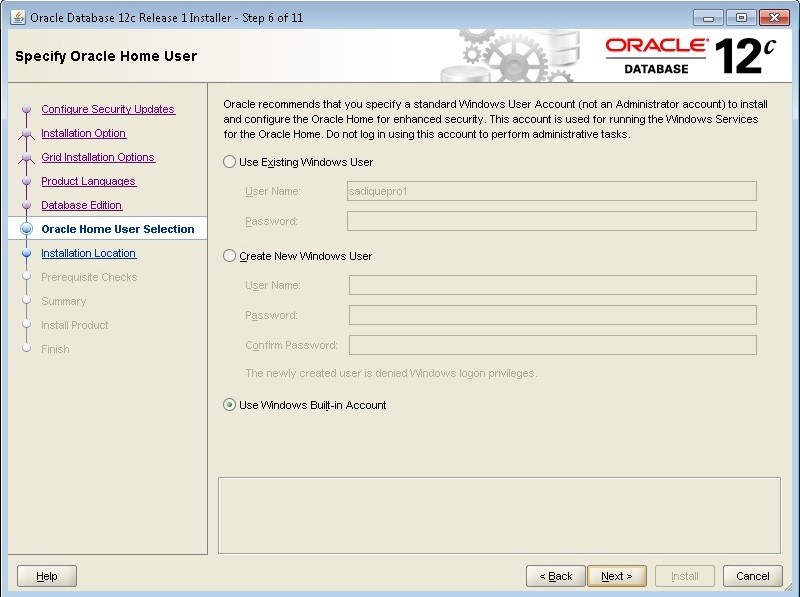The height and width of the screenshot is (597, 800).
Task: Click the new user Password field
Action: (553, 315)
